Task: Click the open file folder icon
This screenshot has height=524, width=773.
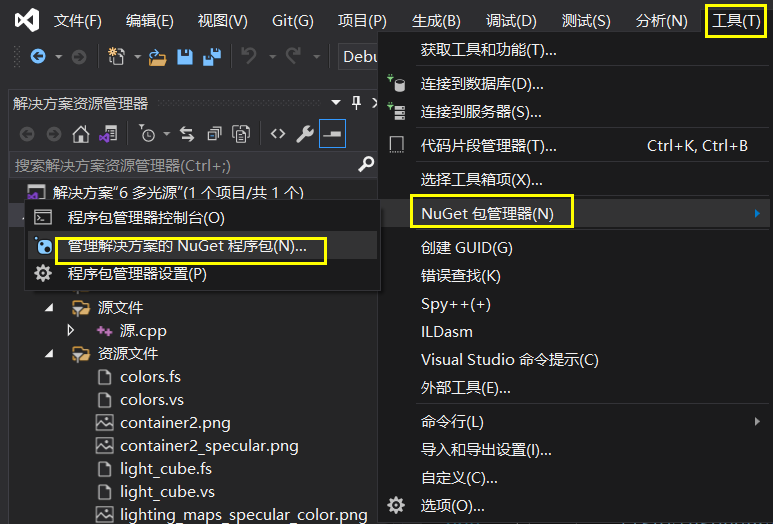Action: (x=158, y=57)
